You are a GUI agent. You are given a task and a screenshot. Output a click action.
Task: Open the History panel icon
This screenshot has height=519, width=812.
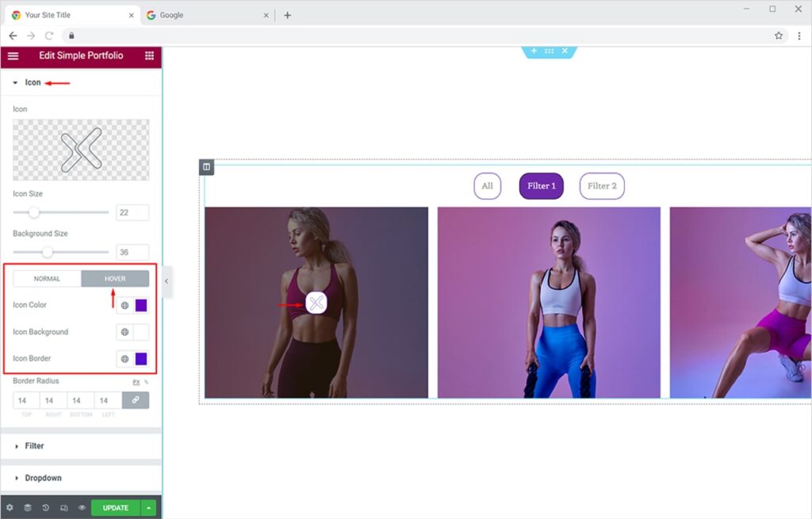pos(46,508)
